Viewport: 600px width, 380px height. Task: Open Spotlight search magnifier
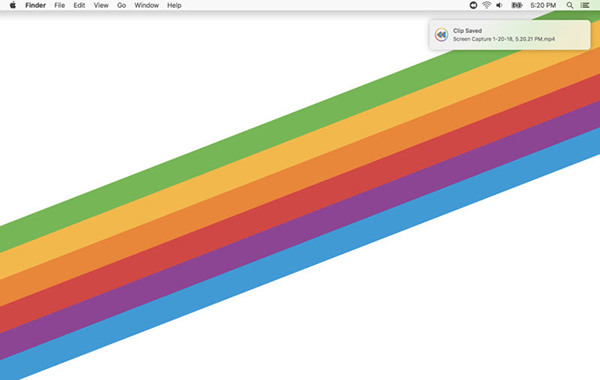point(570,5)
